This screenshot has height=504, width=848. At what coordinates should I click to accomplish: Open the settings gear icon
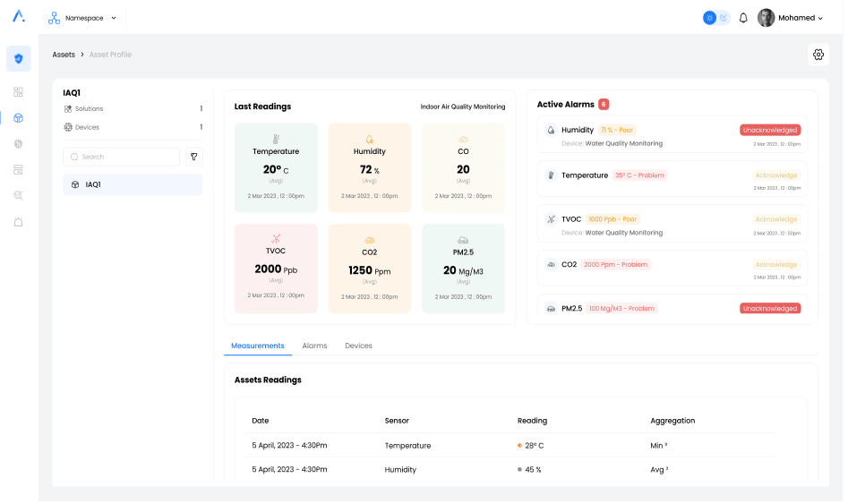pyautogui.click(x=818, y=55)
